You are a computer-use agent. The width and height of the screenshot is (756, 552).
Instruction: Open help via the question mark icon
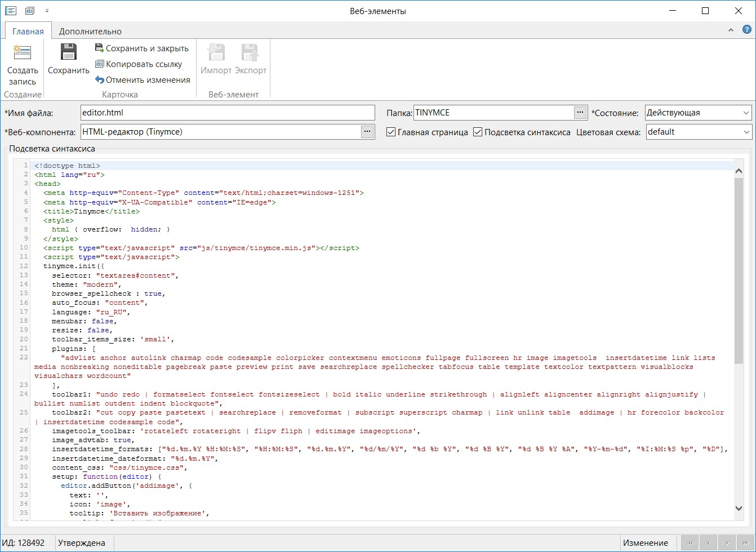[x=746, y=30]
